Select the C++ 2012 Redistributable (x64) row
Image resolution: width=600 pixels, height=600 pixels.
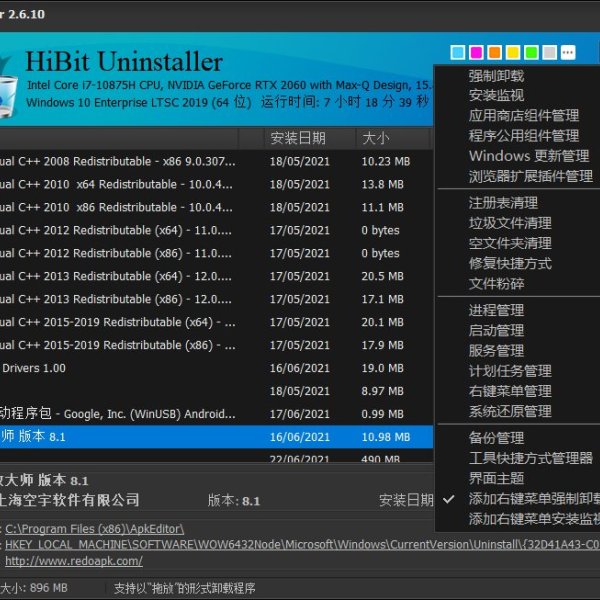click(x=217, y=230)
